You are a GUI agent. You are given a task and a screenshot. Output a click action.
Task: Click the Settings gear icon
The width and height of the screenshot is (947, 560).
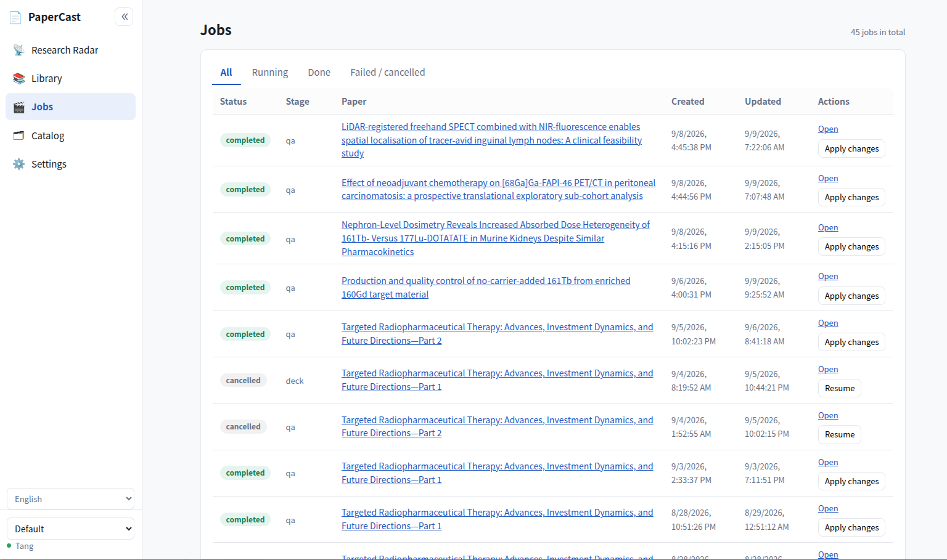coord(19,164)
